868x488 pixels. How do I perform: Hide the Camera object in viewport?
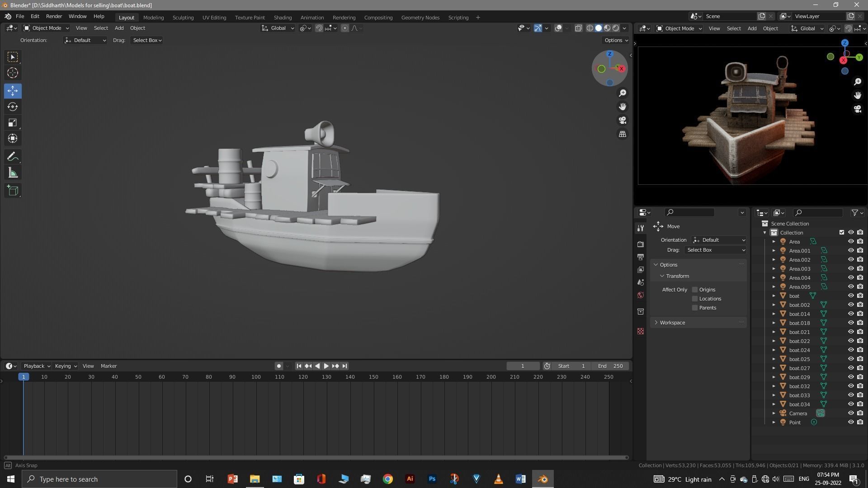pyautogui.click(x=850, y=413)
